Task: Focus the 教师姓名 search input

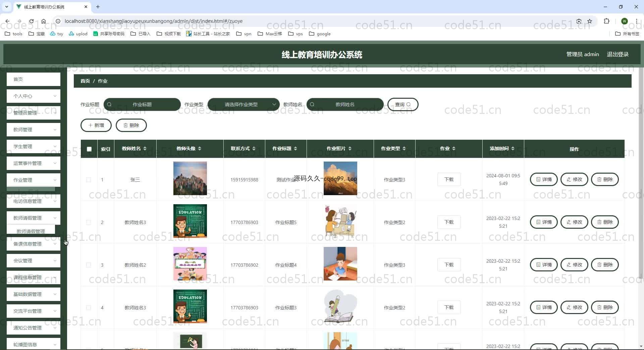Action: 345,104
